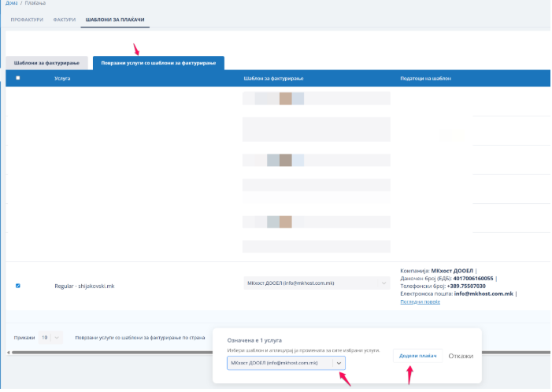
Task: Select the Шаблони за плаќачи tab
Action: (x=115, y=18)
